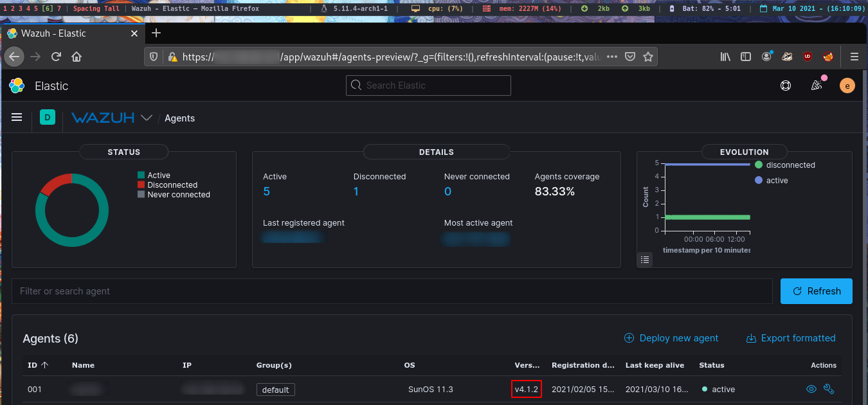This screenshot has height=405, width=868.
Task: Sort agents by Status column
Action: [712, 365]
